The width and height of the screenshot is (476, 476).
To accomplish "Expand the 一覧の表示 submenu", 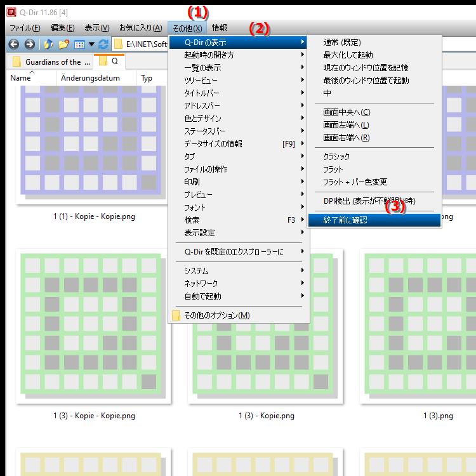I will click(238, 68).
